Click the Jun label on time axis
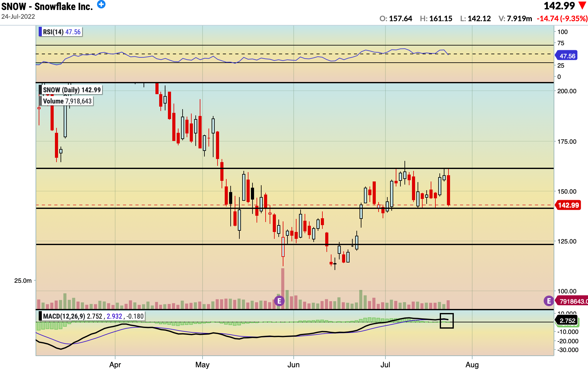This screenshot has width=588, height=376. (293, 365)
